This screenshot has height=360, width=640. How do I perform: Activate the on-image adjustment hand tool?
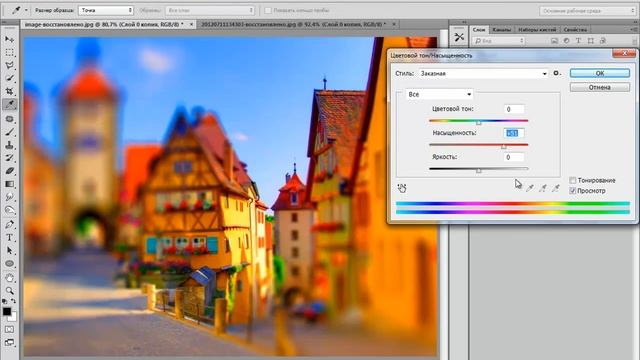[x=402, y=188]
